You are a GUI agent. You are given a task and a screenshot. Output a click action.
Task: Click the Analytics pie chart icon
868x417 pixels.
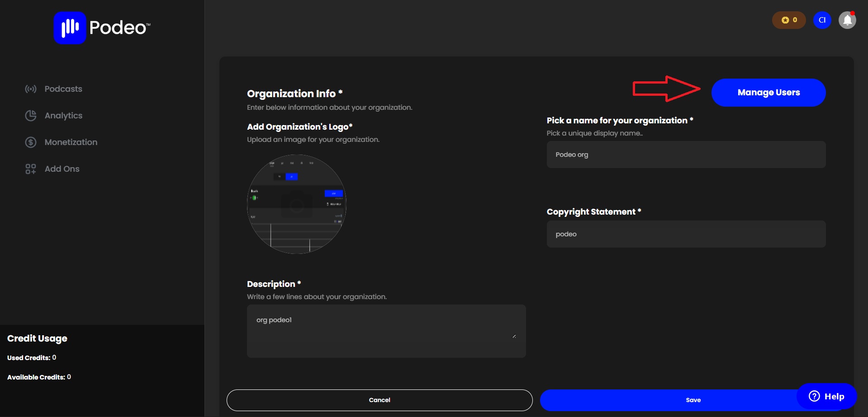31,116
